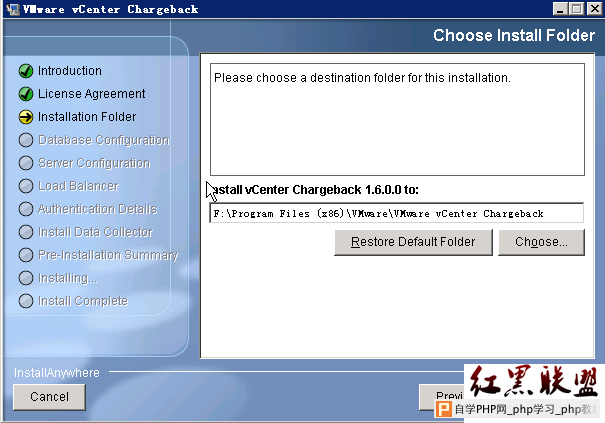
Task: Cancel the installation
Action: (49, 397)
